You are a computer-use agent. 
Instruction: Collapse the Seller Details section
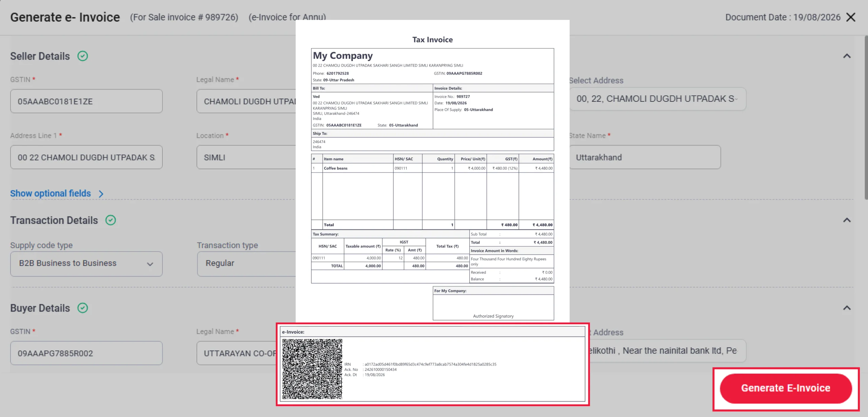(847, 56)
